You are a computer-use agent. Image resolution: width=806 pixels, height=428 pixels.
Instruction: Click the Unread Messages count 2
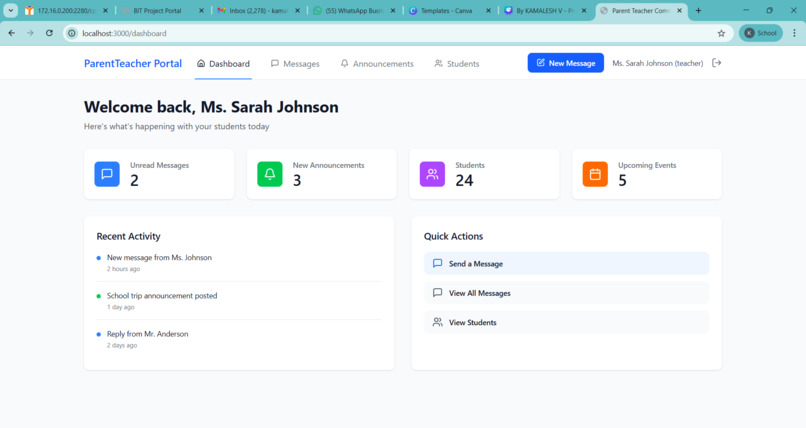point(134,180)
